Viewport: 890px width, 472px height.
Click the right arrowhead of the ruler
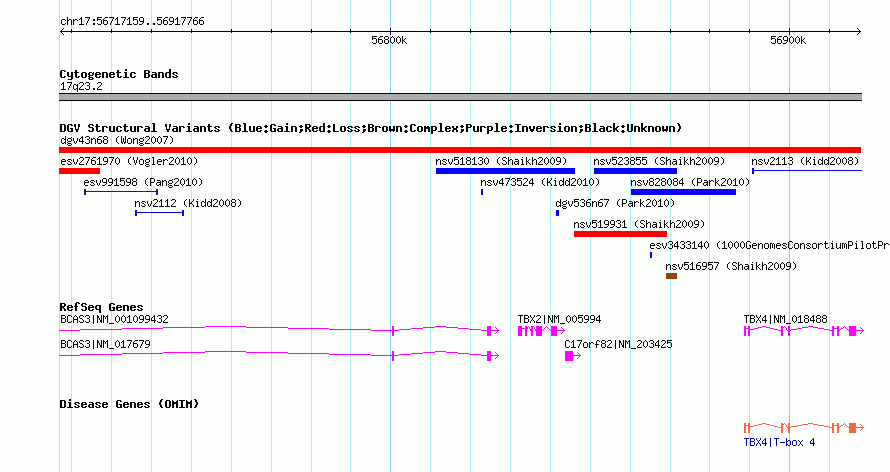[858, 31]
